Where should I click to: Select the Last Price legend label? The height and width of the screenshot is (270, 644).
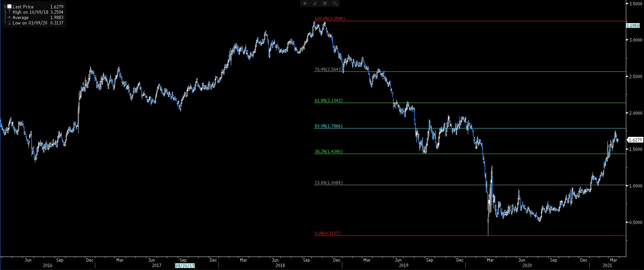click(23, 7)
